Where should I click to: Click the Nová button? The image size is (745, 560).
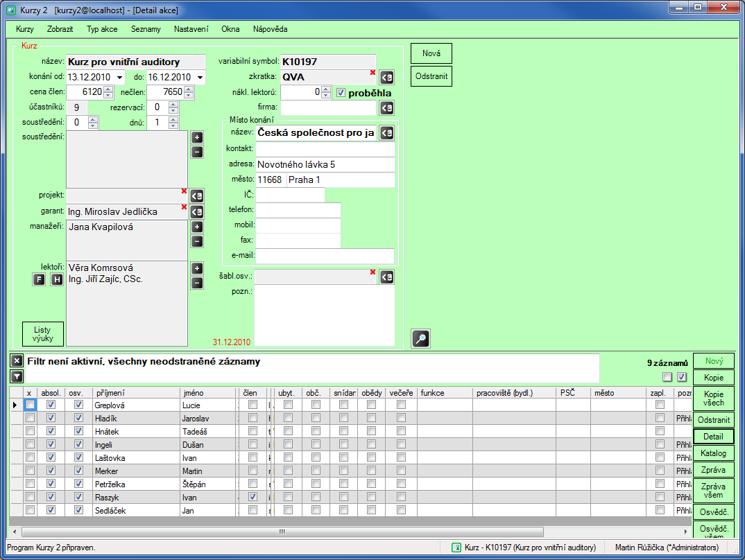point(431,53)
